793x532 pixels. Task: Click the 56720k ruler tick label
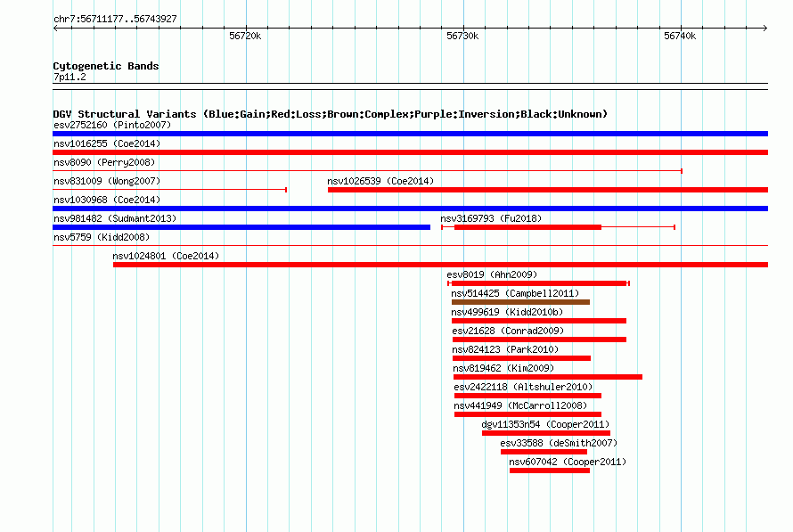(245, 36)
